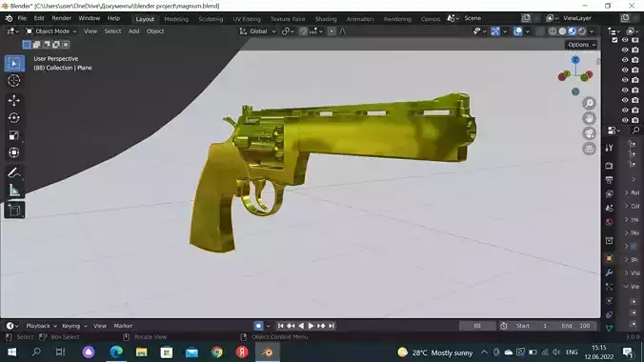Open the Output properties tab
This screenshot has height=362, width=644.
click(x=610, y=180)
